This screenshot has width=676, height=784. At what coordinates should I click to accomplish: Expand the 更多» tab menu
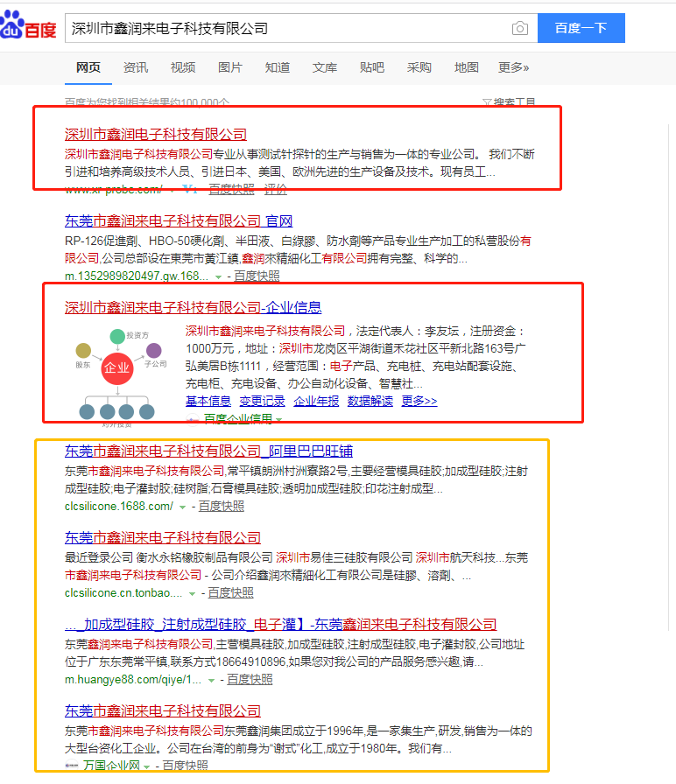(513, 67)
